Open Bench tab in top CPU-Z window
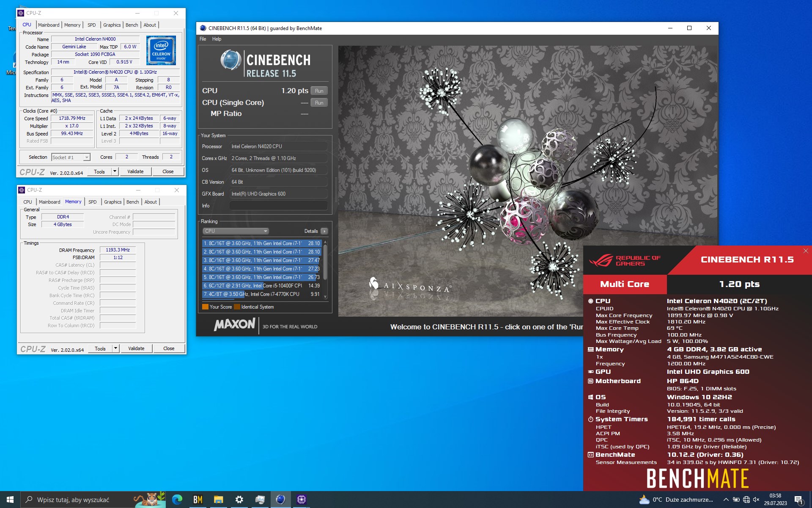 coord(132,25)
